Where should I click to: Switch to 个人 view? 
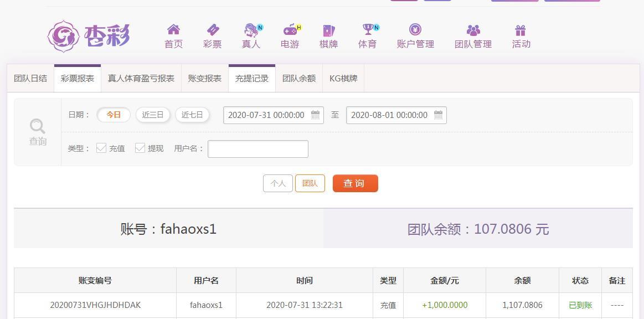click(278, 183)
